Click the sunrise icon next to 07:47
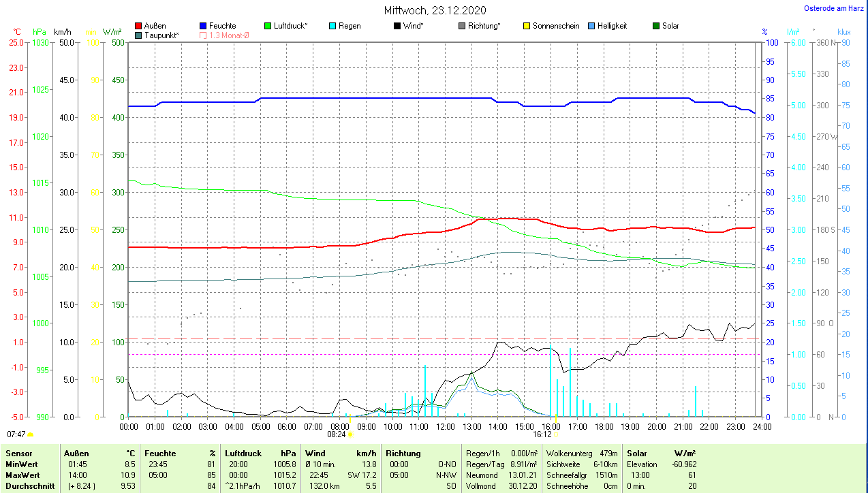 (x=30, y=434)
